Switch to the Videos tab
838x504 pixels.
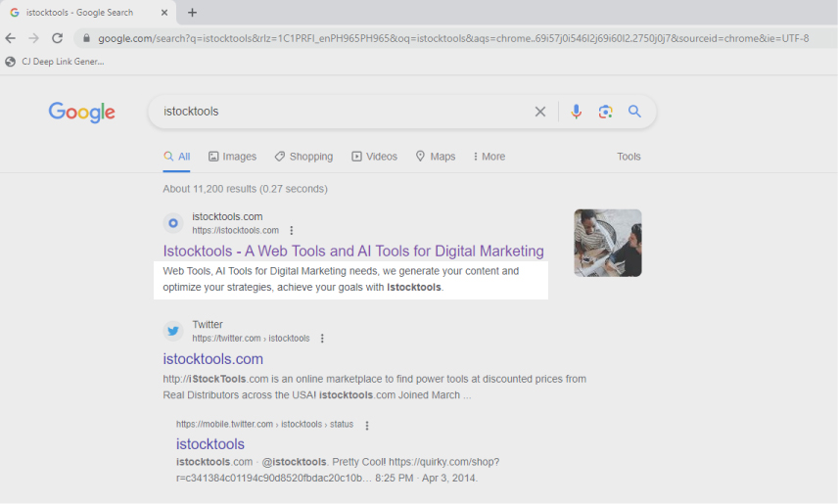coord(374,157)
